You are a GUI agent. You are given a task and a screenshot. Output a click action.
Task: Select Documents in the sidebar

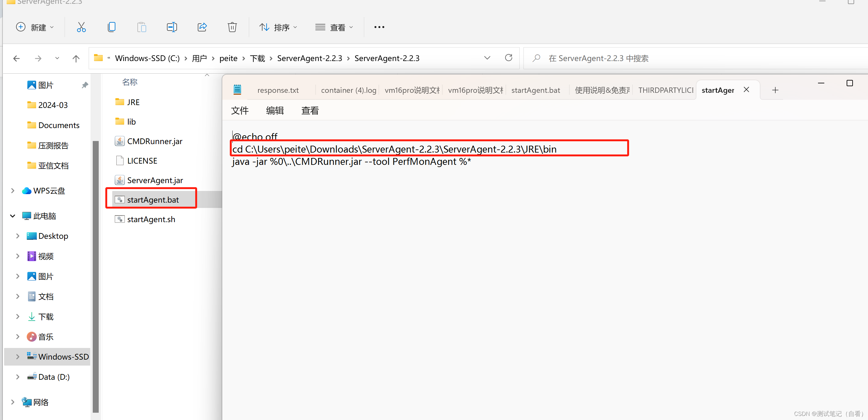(53, 125)
